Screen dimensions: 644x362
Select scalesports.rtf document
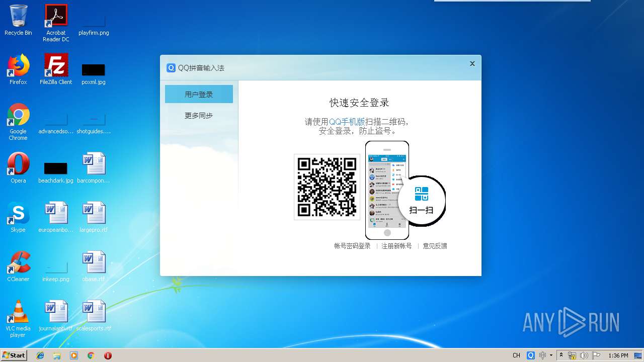coord(94,316)
